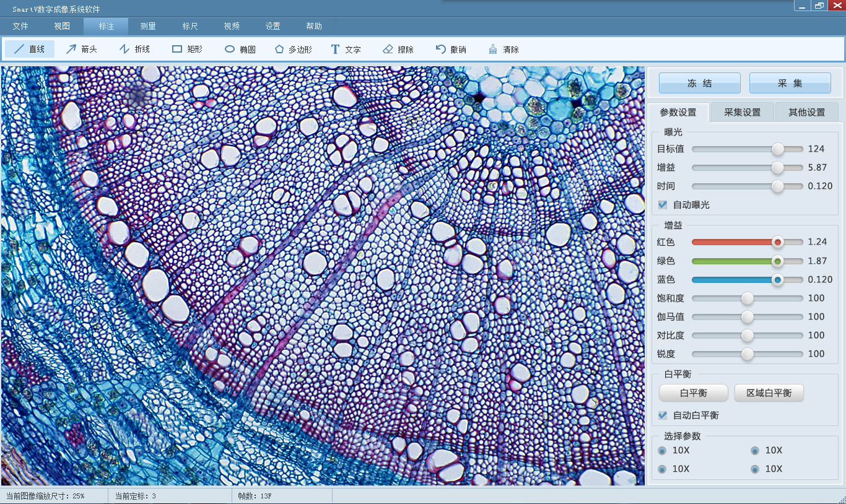Open the 其他设置 tab
Screen dimensions: 846x504
pos(806,112)
